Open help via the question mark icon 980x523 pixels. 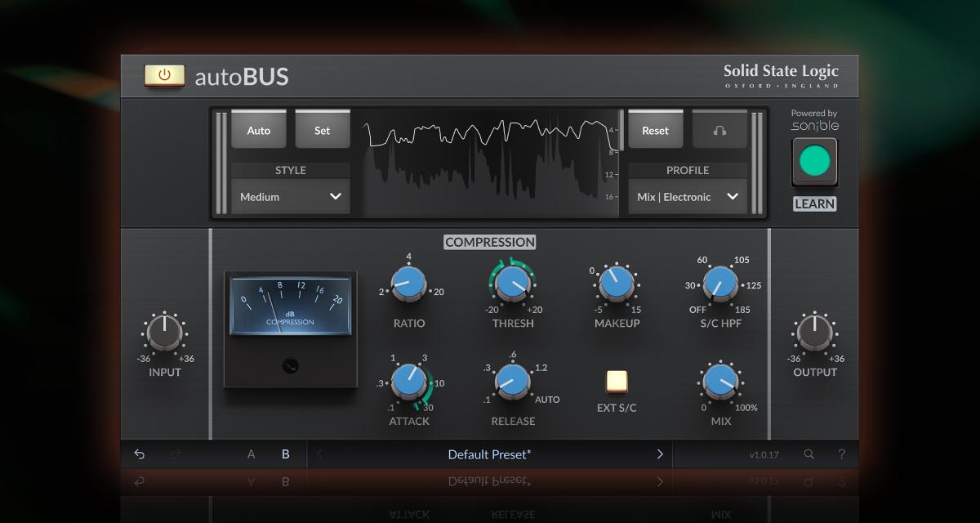tap(842, 454)
